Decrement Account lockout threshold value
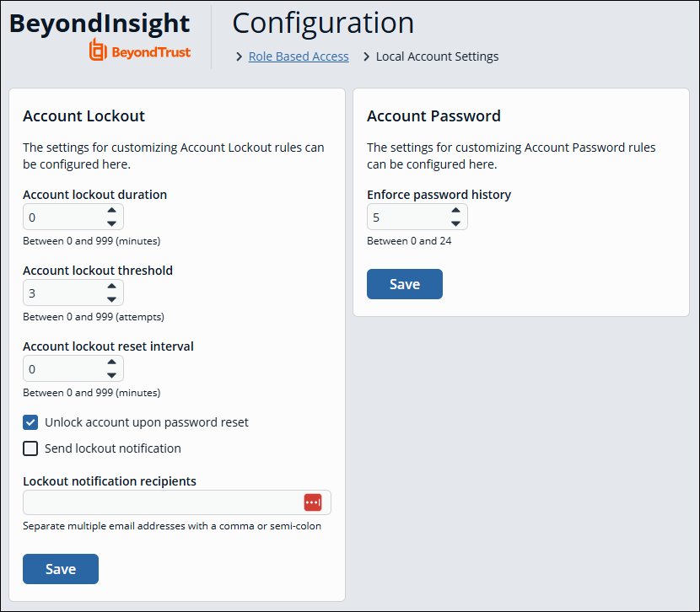Screen dimensions: 700x612 pos(111,299)
